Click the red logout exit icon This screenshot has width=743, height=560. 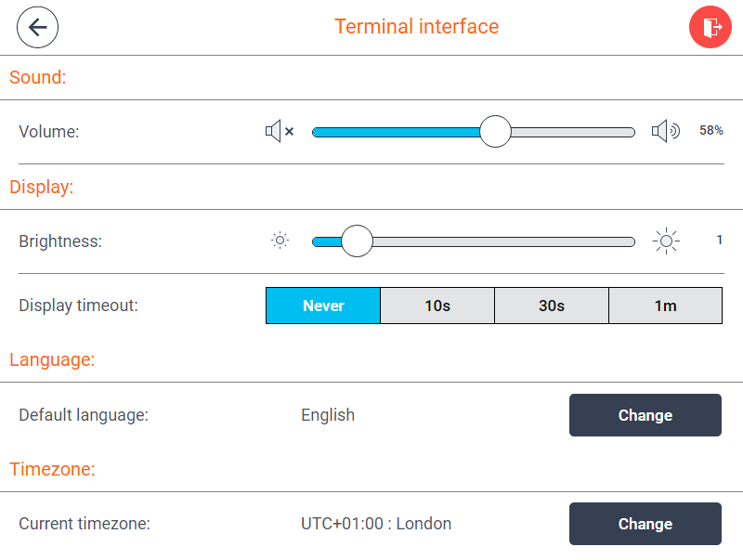coord(710,27)
